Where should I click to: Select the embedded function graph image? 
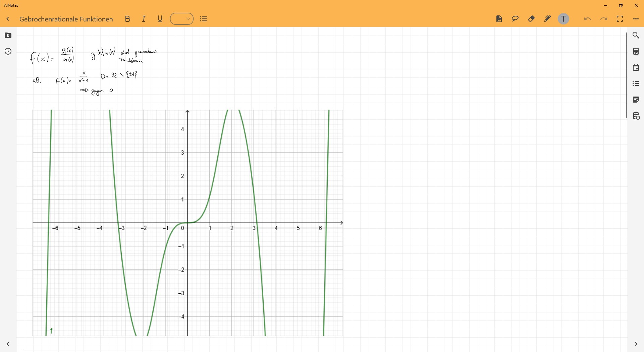[x=187, y=223]
